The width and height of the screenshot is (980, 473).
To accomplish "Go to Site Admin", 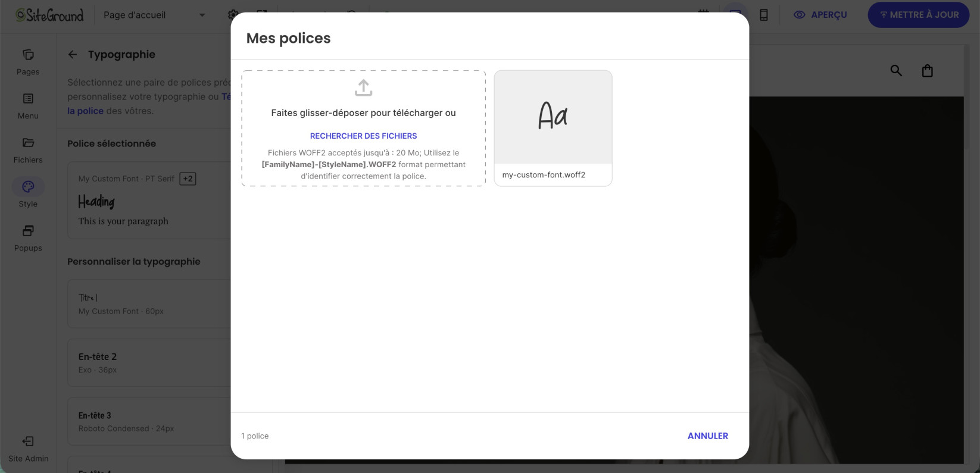I will pyautogui.click(x=28, y=449).
